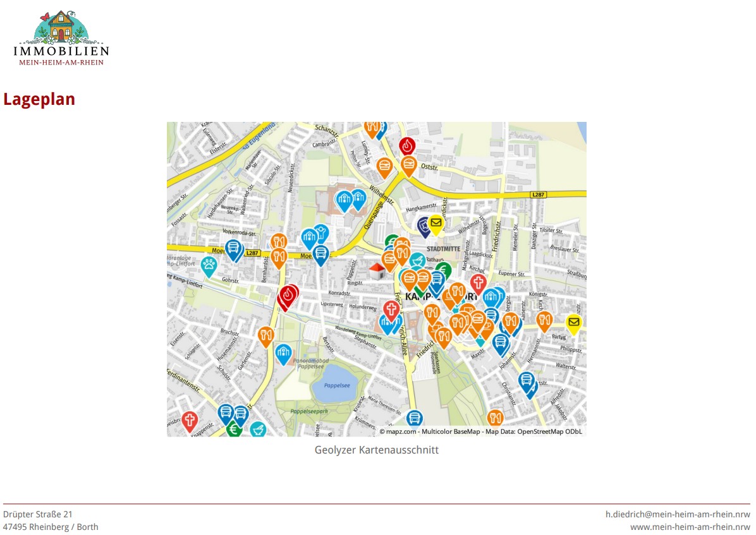Click the blue school marker beside Panoramabad Pappelsee

click(x=284, y=352)
